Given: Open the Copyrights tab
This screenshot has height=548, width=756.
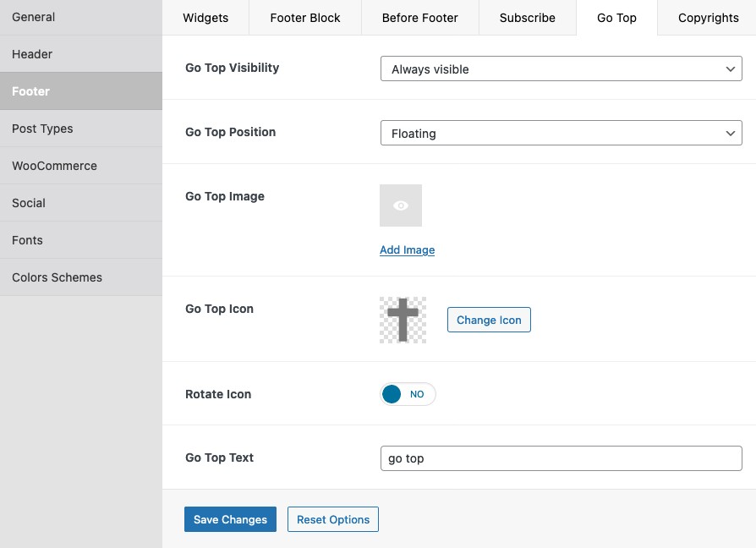Looking at the screenshot, I should (708, 18).
